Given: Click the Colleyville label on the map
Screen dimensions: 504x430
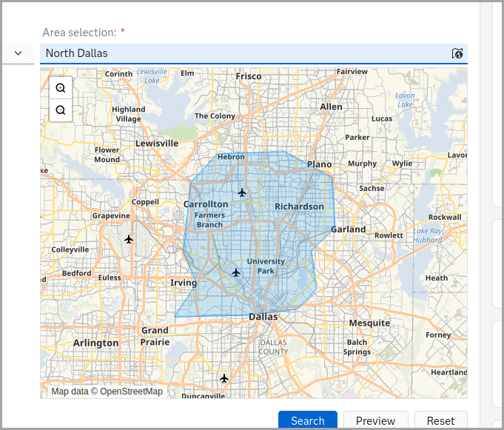Looking at the screenshot, I should [x=70, y=249].
